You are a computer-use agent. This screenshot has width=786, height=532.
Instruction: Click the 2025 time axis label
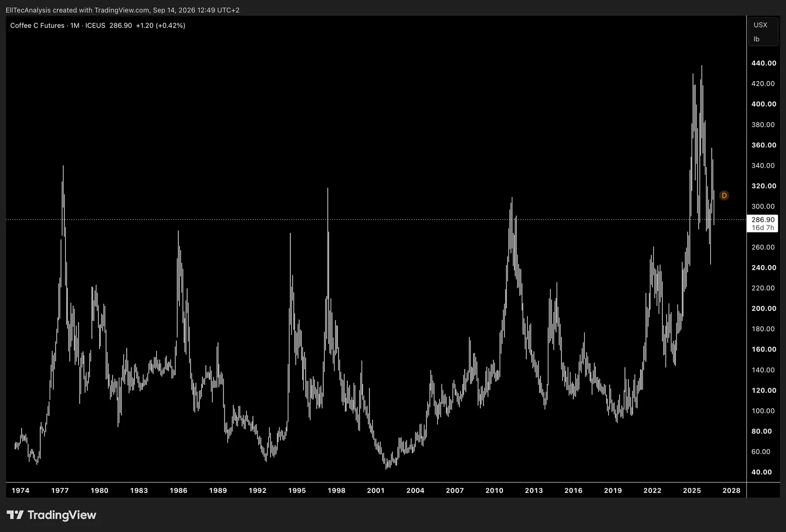click(692, 490)
